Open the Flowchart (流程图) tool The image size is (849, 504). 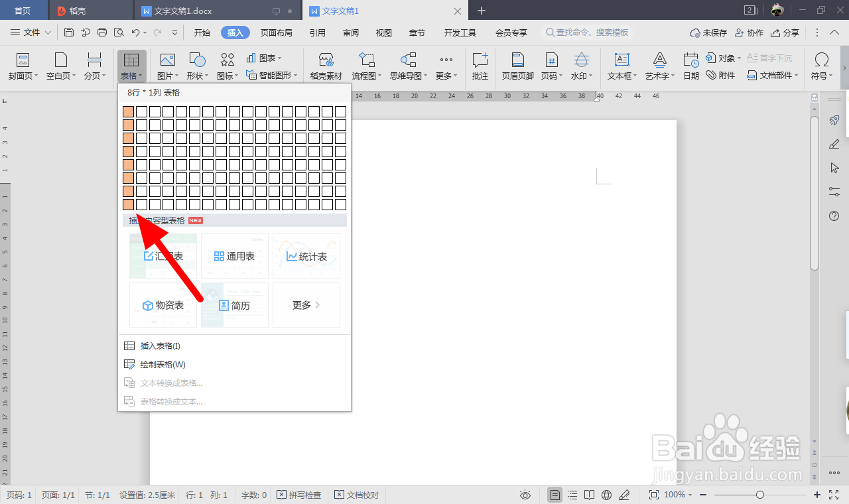tap(367, 67)
